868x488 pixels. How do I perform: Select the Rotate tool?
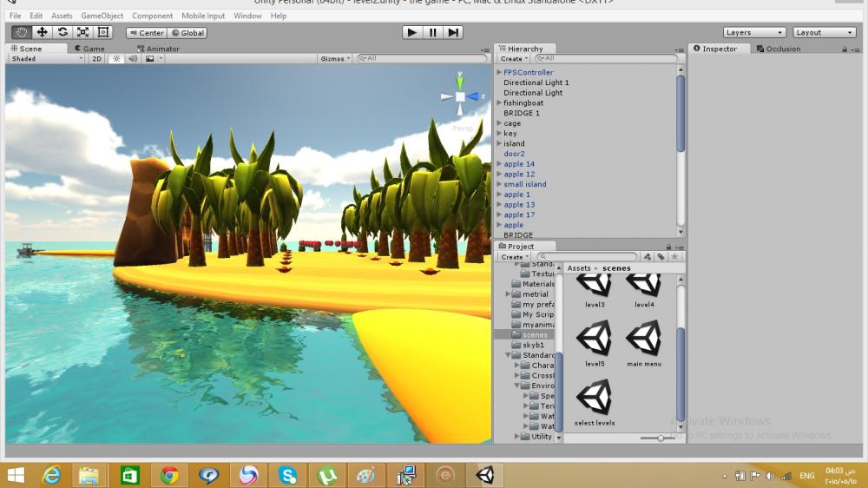click(x=62, y=33)
